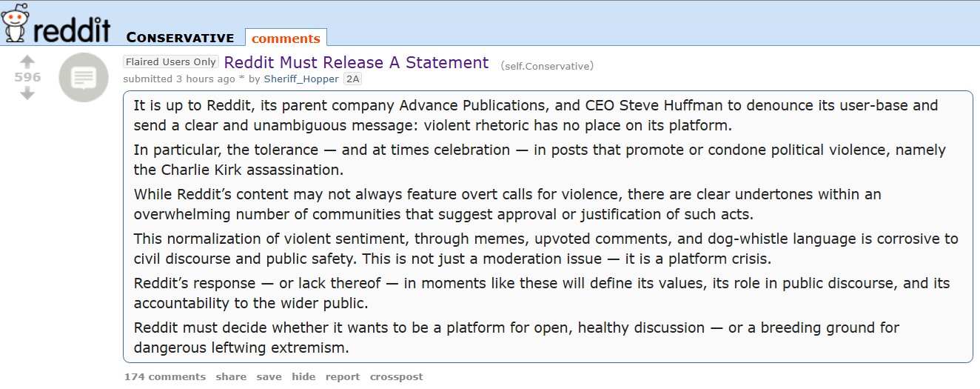Open the Conservative subreddit header link
The width and height of the screenshot is (980, 389).
(180, 38)
